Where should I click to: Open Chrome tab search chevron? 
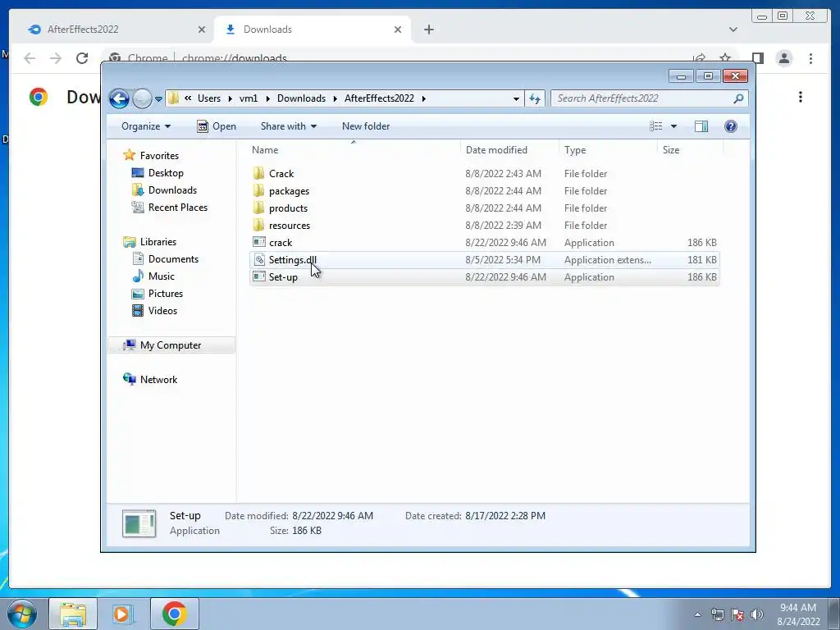733,30
